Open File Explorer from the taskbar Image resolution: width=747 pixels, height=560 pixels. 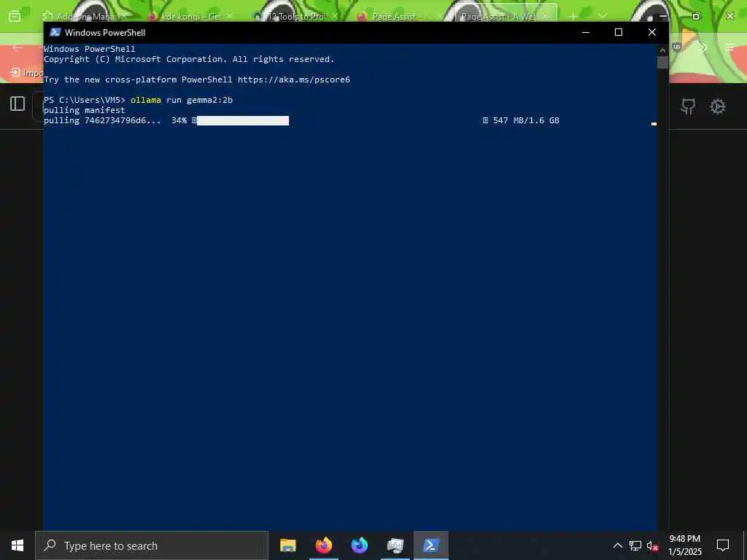[287, 545]
